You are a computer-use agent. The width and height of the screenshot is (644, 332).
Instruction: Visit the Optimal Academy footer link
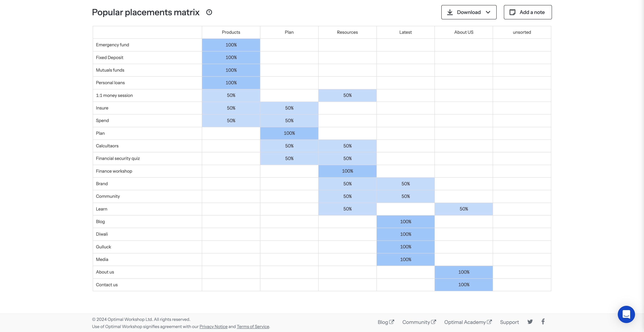click(468, 322)
